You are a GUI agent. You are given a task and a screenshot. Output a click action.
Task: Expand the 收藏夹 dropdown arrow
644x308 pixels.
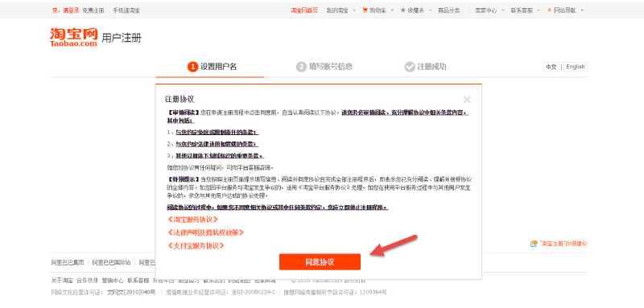430,10
